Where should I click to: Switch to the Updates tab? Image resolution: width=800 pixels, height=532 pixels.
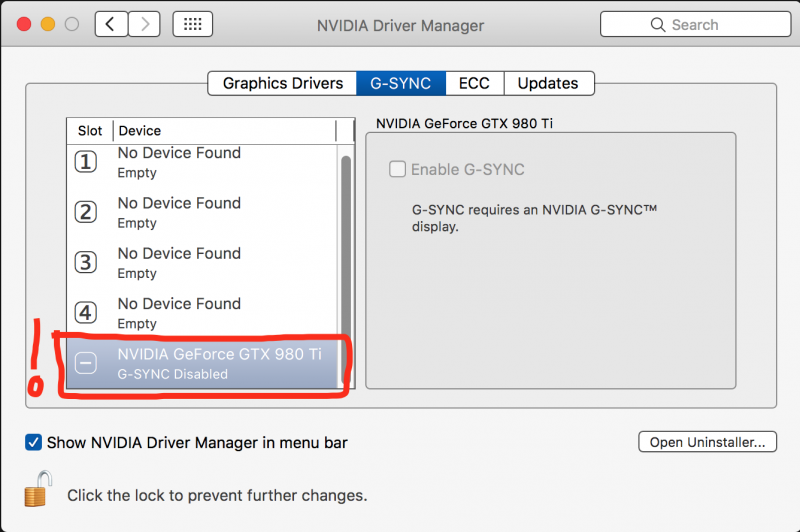click(548, 83)
